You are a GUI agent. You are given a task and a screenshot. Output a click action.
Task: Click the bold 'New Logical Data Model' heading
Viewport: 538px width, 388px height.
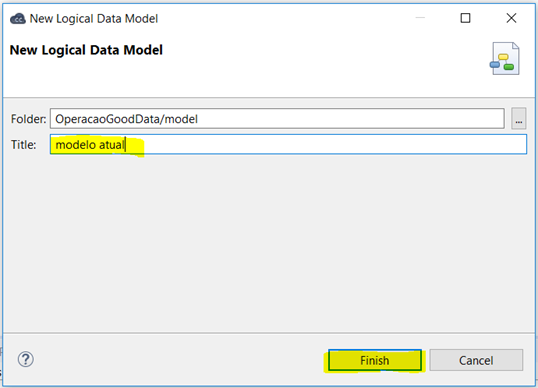pyautogui.click(x=86, y=50)
